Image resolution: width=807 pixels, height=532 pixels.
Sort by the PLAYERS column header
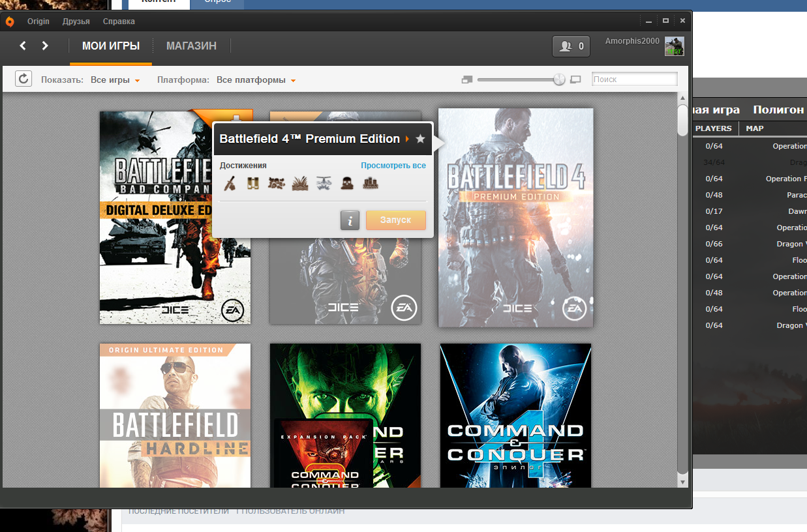713,128
